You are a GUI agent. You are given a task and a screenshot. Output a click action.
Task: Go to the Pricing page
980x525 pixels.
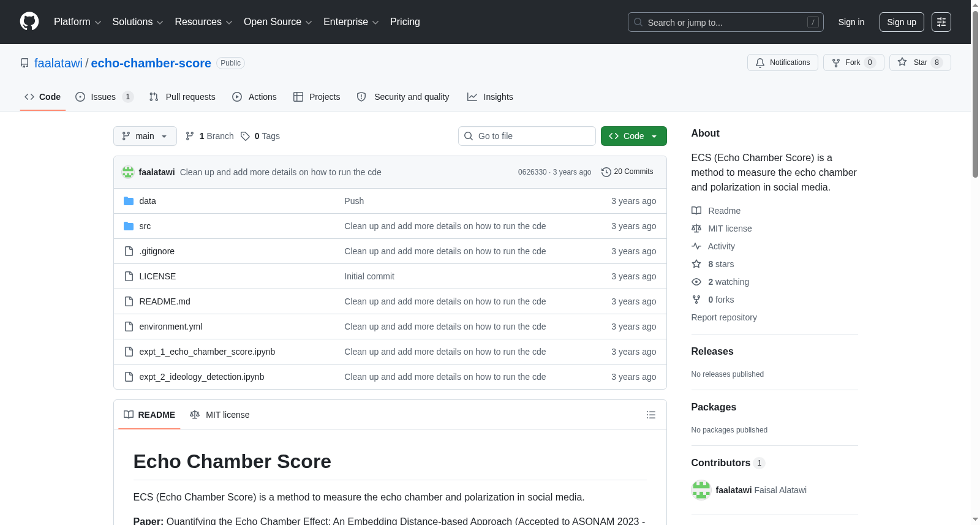[405, 22]
